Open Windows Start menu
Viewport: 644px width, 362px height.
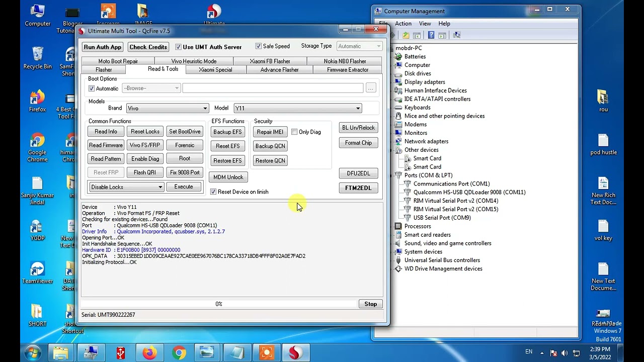pos(32,352)
